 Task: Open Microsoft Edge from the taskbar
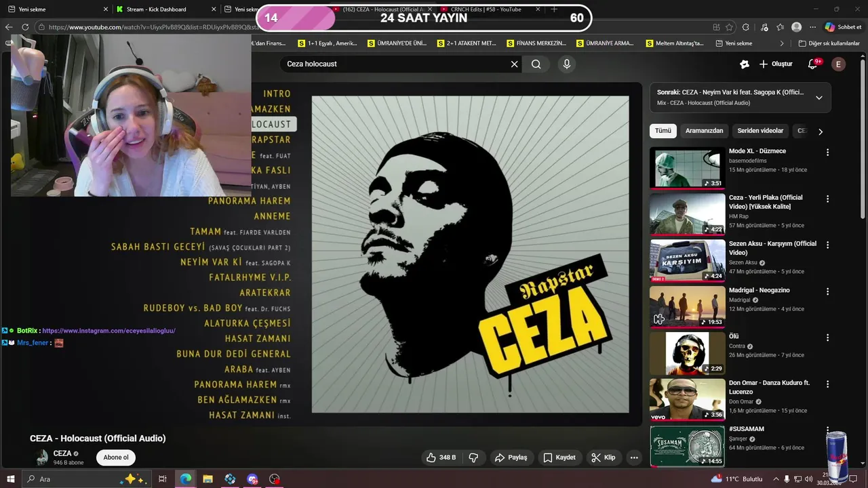(185, 479)
